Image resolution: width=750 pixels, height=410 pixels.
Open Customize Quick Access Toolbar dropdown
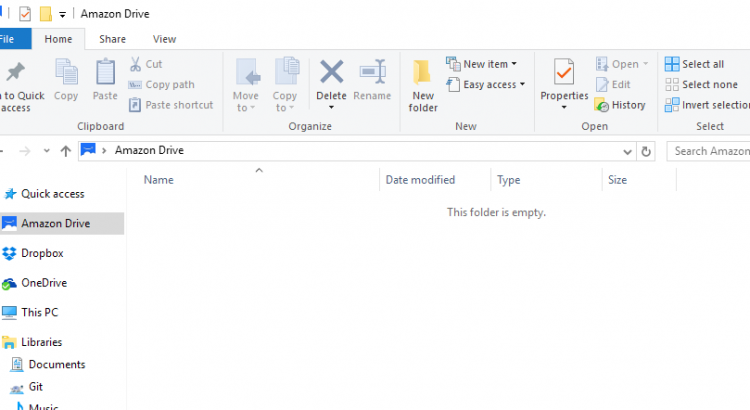click(x=62, y=15)
